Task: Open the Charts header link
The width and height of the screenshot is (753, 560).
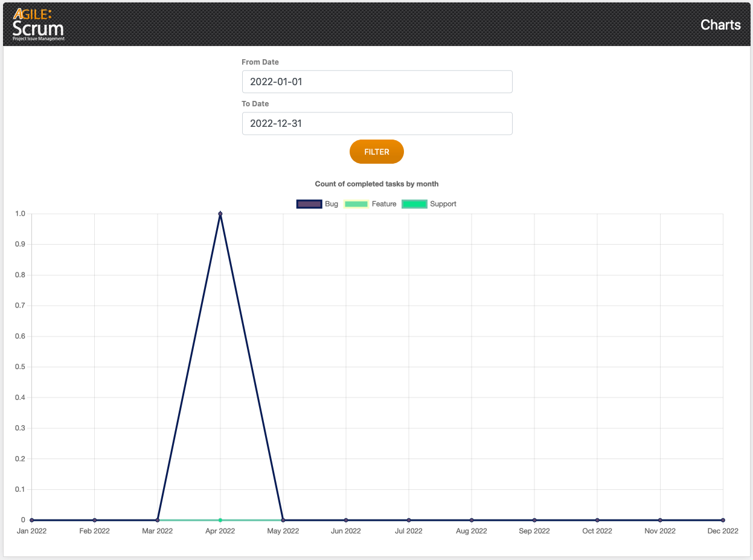Action: [720, 25]
